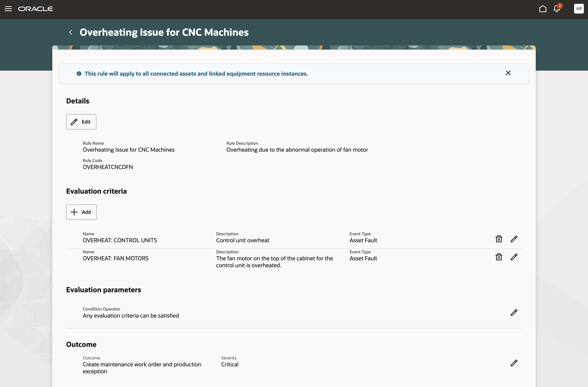Edit OVERHEAT: CONTROL UNITS criteria
588x387 pixels.
[x=514, y=239]
